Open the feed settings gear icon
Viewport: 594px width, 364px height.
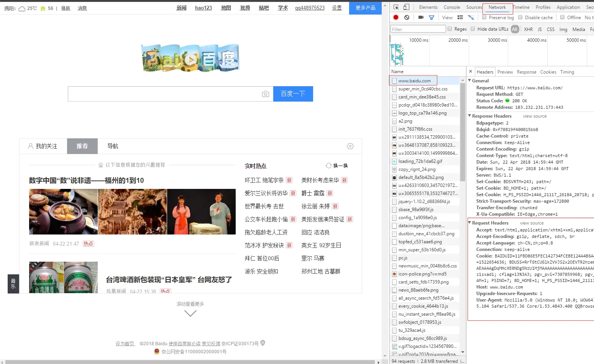coord(350,146)
